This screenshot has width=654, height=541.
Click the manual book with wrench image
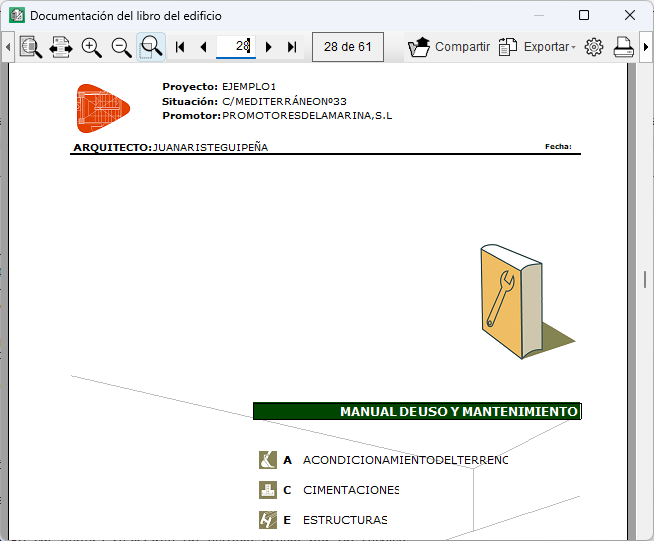[528, 302]
